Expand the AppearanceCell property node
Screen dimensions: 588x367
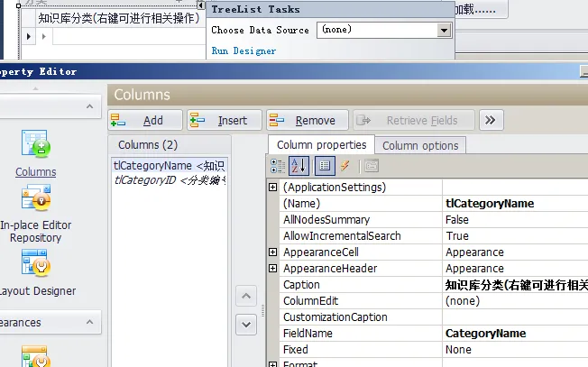coord(273,252)
